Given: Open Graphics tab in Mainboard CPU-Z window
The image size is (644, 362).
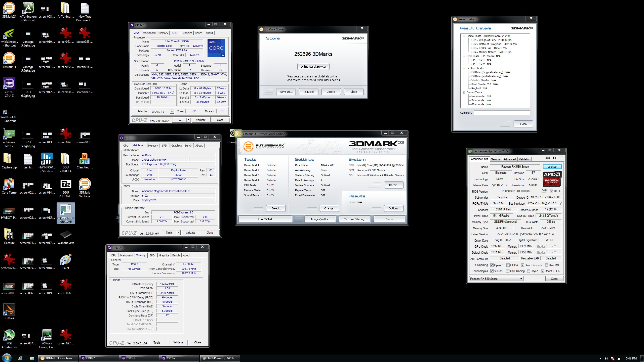Looking at the screenshot, I should coord(176,146).
